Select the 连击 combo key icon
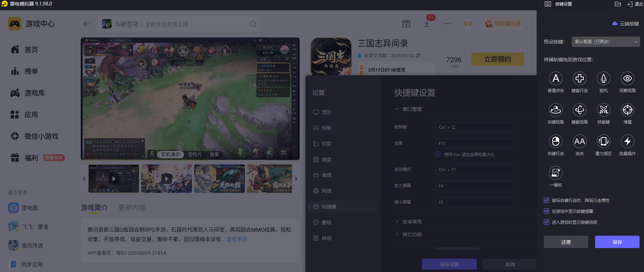The width and height of the screenshot is (644, 272). [x=580, y=142]
